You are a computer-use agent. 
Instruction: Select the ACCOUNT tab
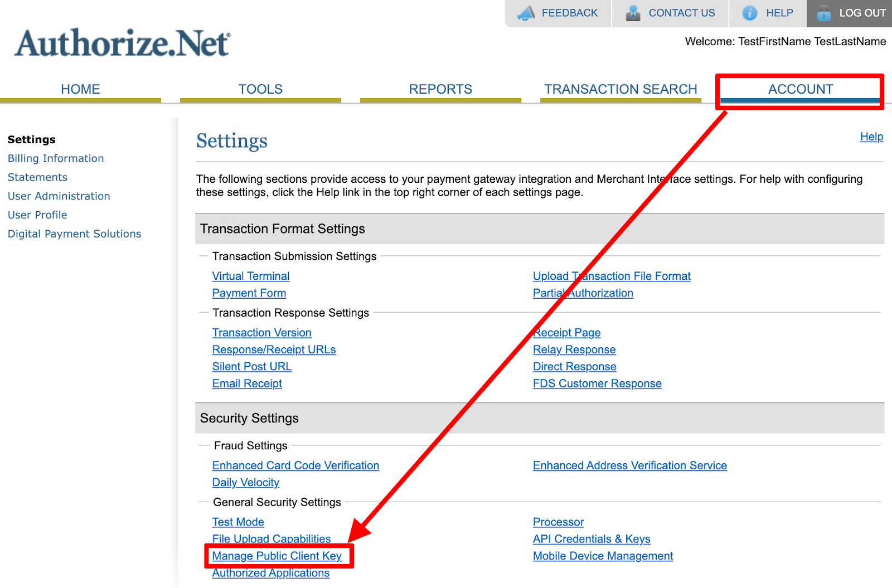coord(801,89)
